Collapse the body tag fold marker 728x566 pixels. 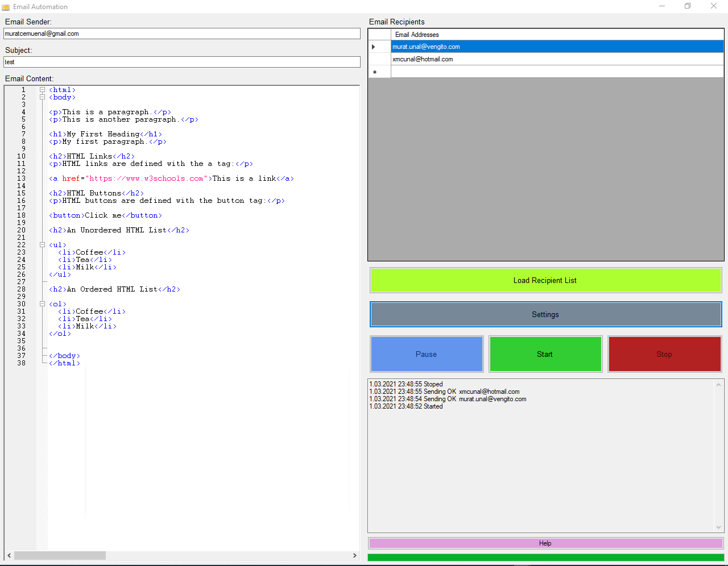[x=42, y=97]
